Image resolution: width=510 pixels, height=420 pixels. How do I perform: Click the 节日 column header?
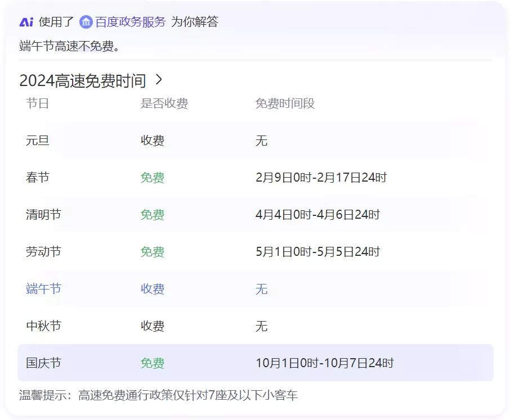point(37,103)
